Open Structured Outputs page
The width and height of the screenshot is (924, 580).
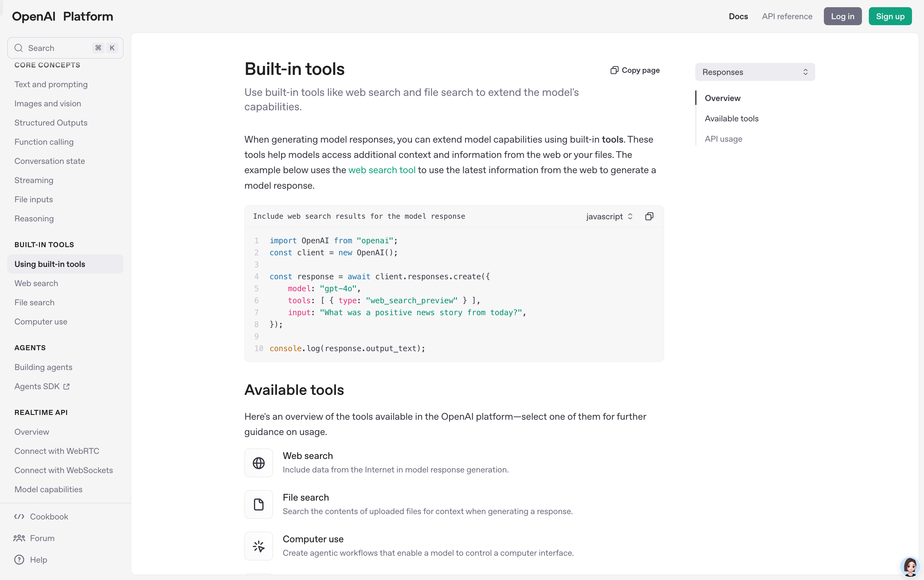pyautogui.click(x=51, y=123)
